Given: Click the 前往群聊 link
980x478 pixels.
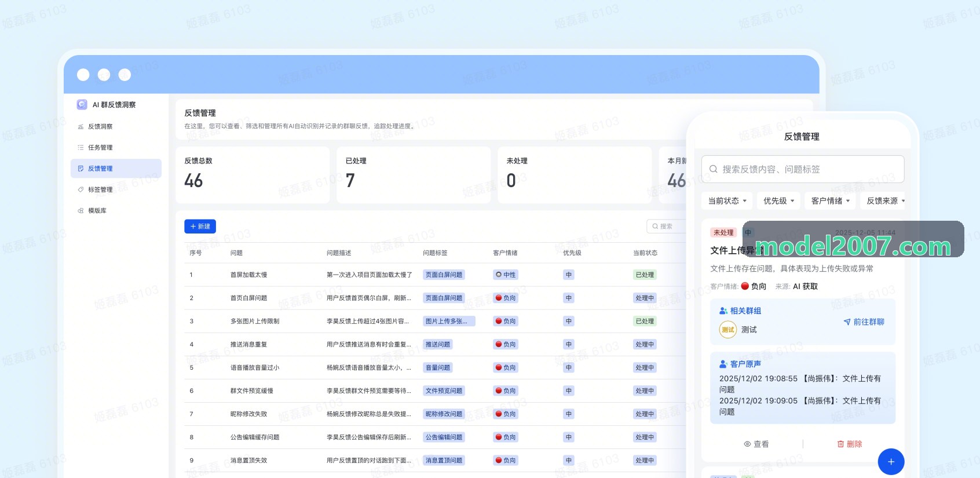Looking at the screenshot, I should [x=864, y=322].
